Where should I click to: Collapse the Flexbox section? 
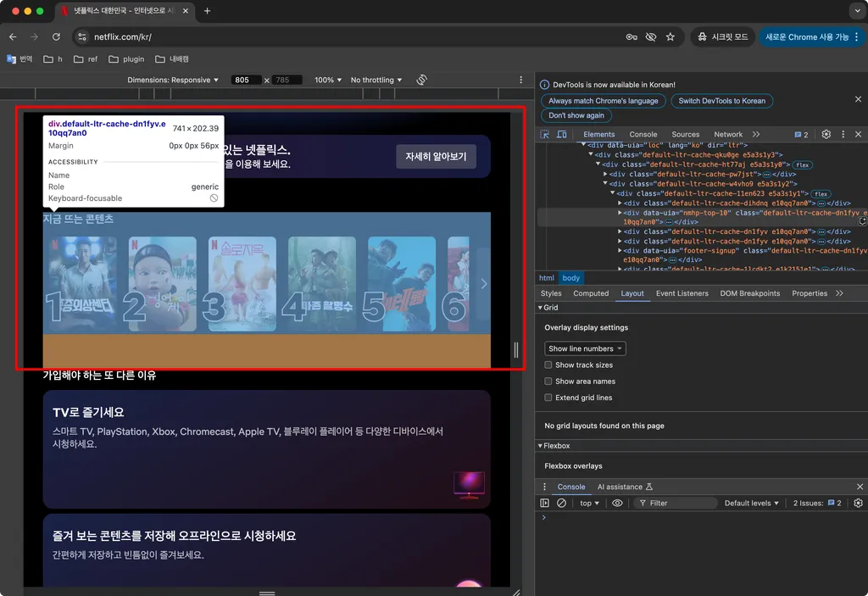[540, 445]
